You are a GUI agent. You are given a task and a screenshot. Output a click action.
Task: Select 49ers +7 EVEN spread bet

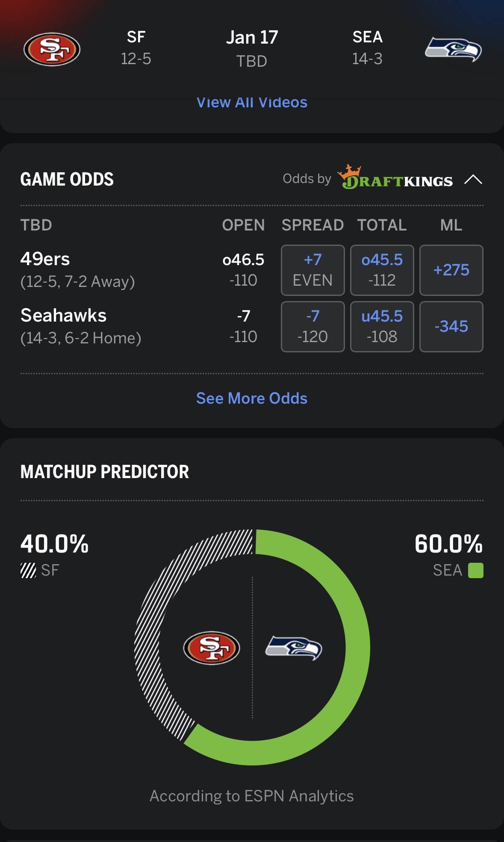coord(313,270)
